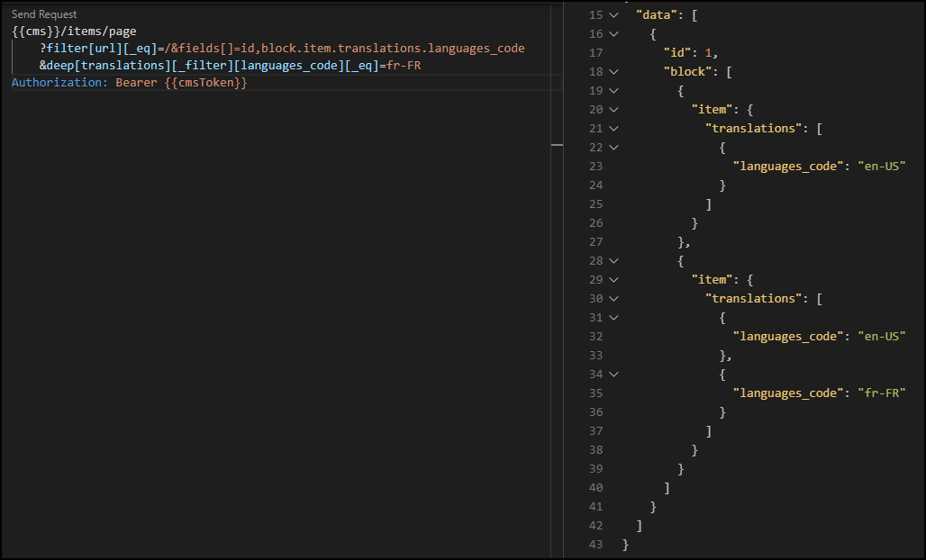Click the Authorization header name
The height and width of the screenshot is (560, 926).
coord(57,83)
